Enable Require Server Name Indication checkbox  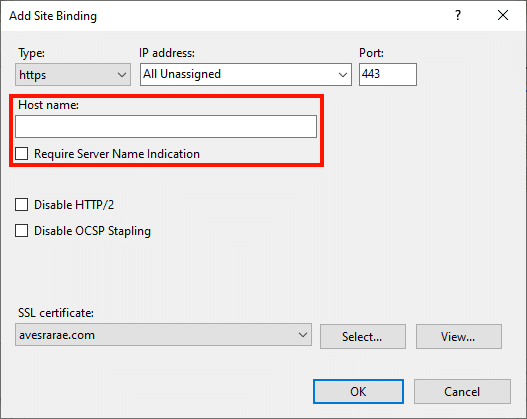(x=22, y=154)
